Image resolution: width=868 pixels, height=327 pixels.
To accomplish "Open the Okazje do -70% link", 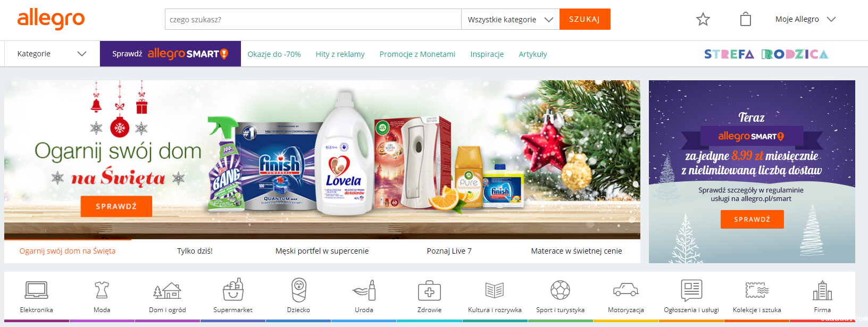I will pyautogui.click(x=274, y=54).
